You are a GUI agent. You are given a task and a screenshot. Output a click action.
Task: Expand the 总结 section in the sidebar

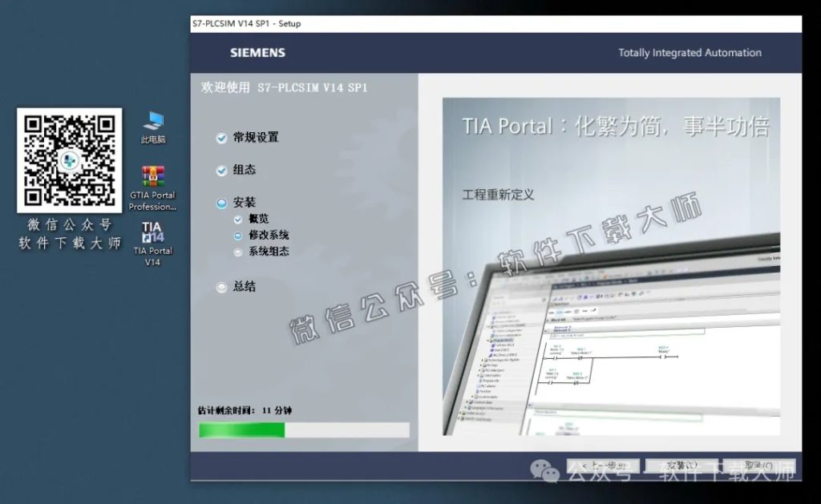[x=220, y=287]
